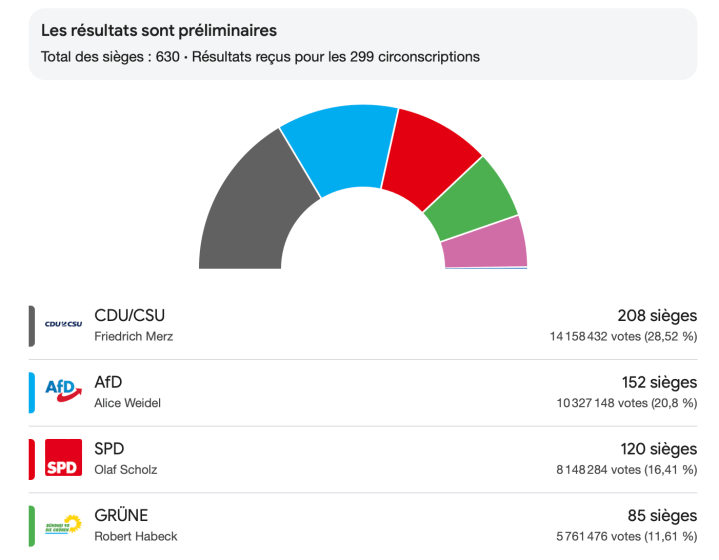This screenshot has width=719, height=560.
Task: Open Robert Habeck candidate name
Action: click(135, 536)
